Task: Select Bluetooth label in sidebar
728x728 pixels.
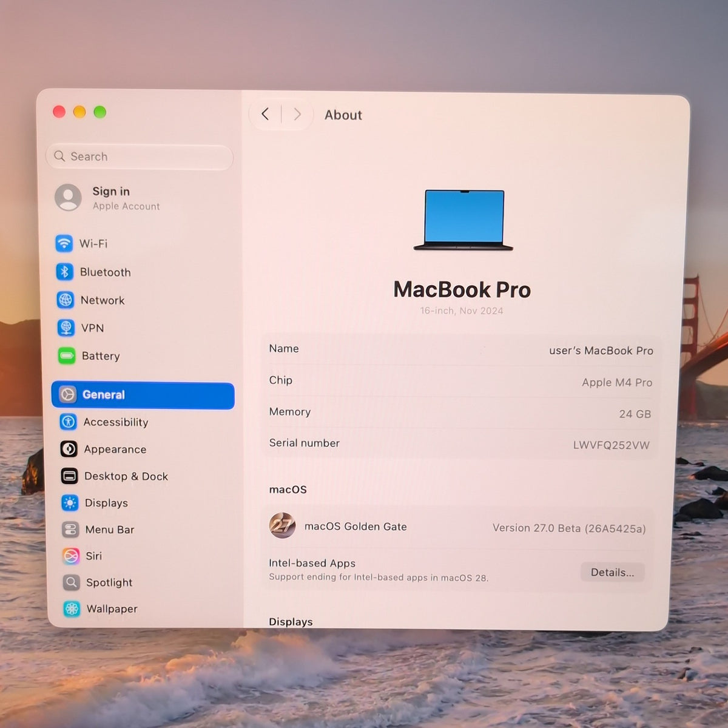Action: [106, 272]
